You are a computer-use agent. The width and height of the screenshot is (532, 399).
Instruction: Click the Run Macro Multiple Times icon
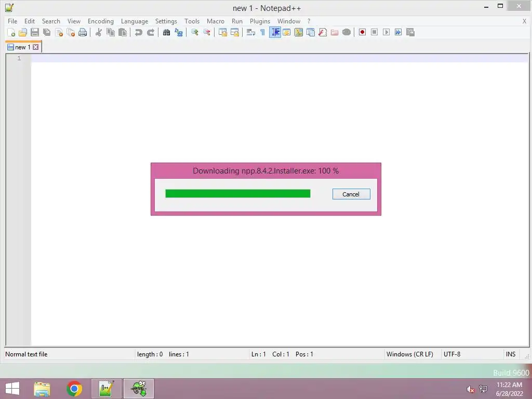(398, 32)
